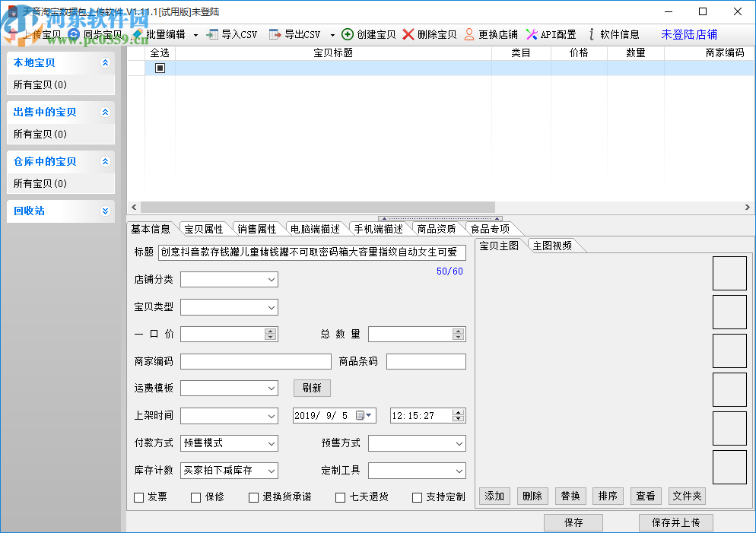Viewport: 756px width, 533px height.
Task: Open the 预售方式 dropdown
Action: pos(417,443)
